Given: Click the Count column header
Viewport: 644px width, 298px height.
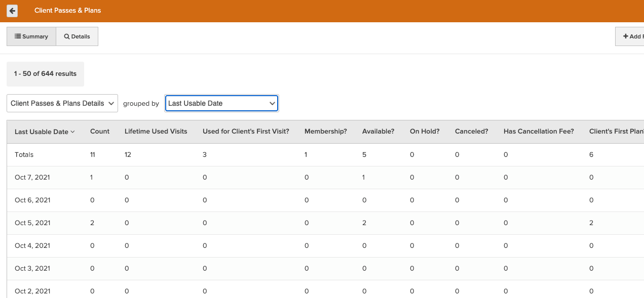Looking at the screenshot, I should point(100,132).
